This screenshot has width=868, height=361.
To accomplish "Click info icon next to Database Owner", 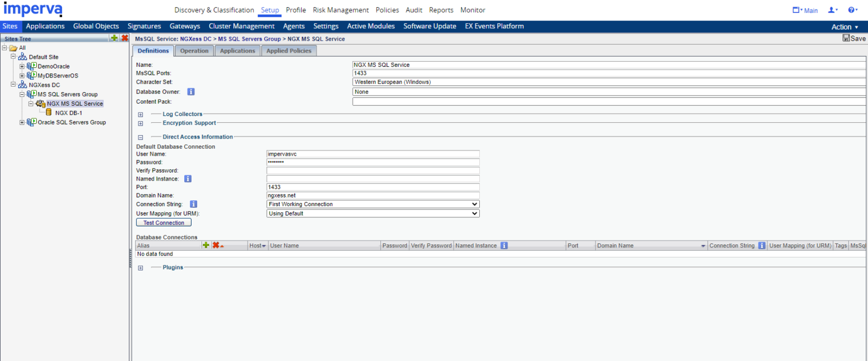I will point(191,92).
